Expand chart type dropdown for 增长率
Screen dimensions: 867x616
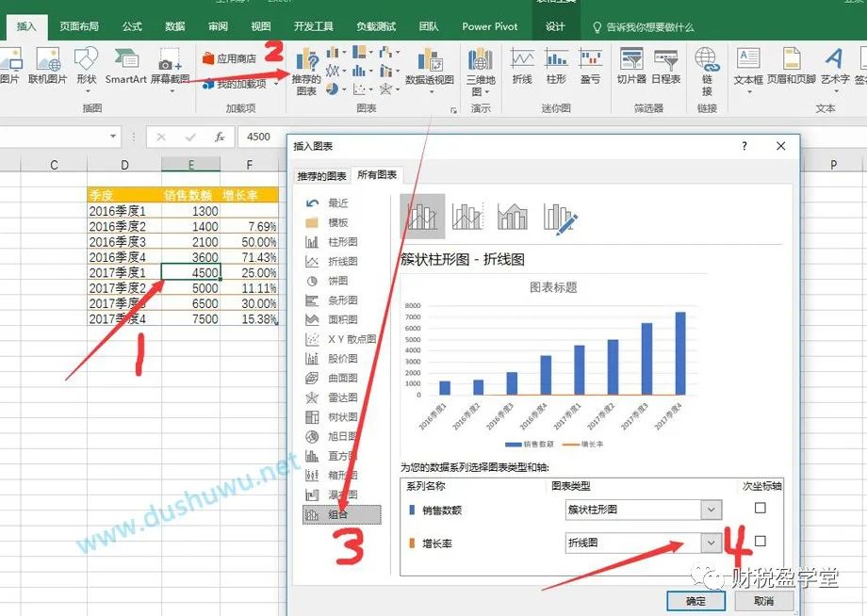tap(712, 543)
